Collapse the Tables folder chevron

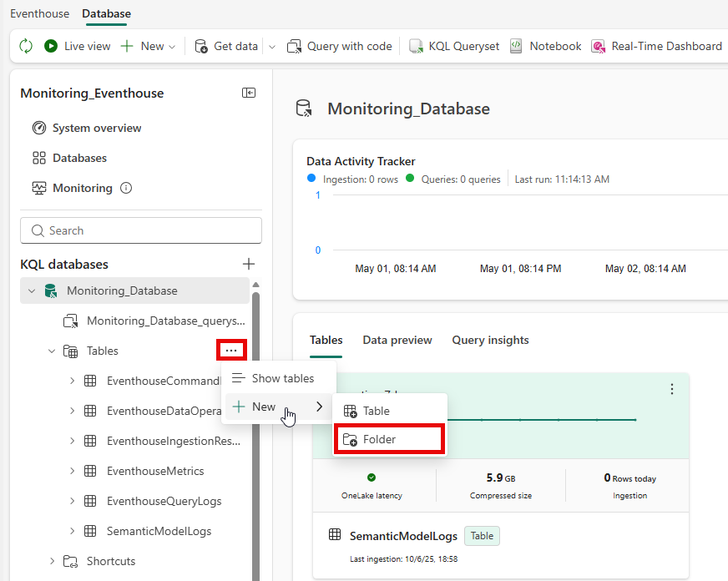coord(52,351)
